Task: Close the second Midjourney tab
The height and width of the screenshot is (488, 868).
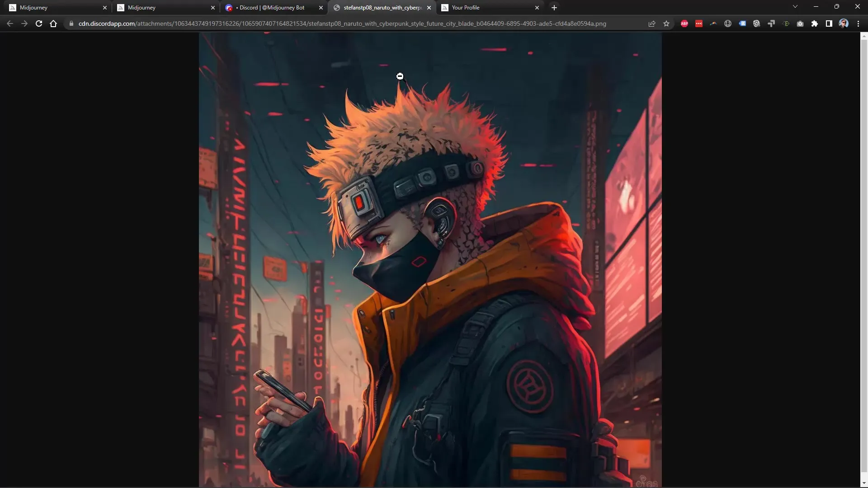Action: coord(213,8)
